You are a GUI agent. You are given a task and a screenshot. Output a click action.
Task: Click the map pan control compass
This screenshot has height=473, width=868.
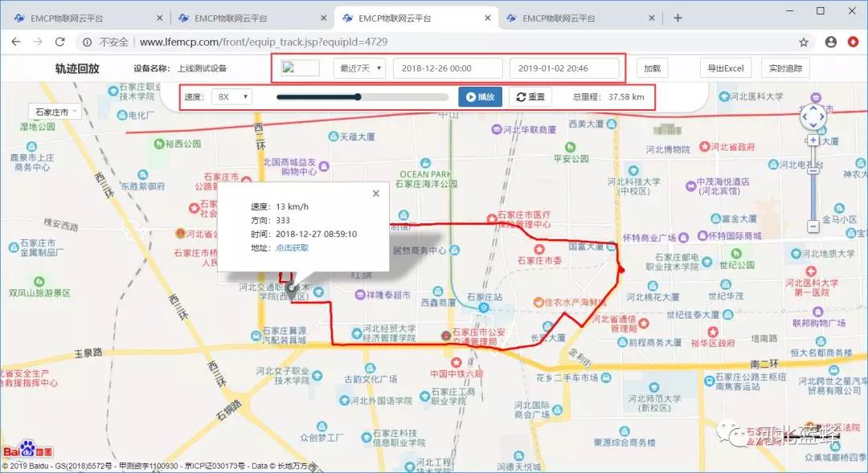pos(813,116)
